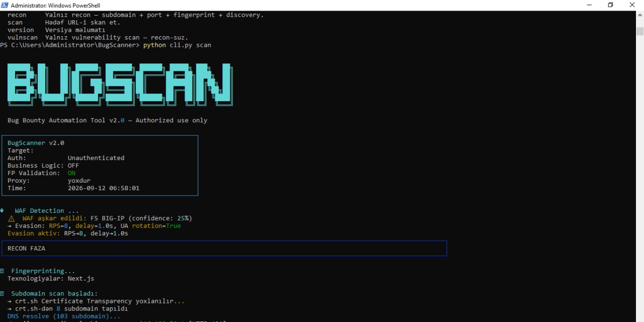Click the Target: label
Screen dimensions: 644x322
(x=21, y=150)
